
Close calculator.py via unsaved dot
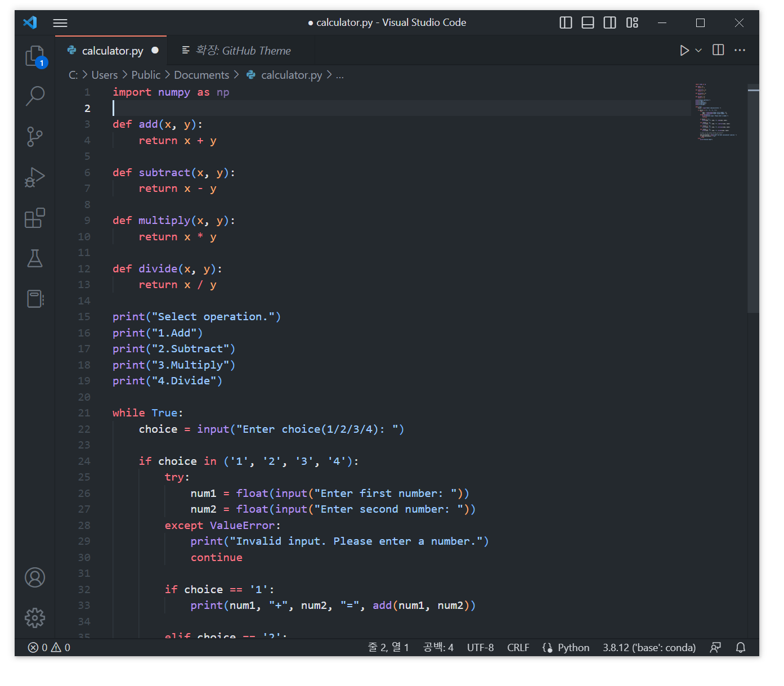[x=155, y=50]
